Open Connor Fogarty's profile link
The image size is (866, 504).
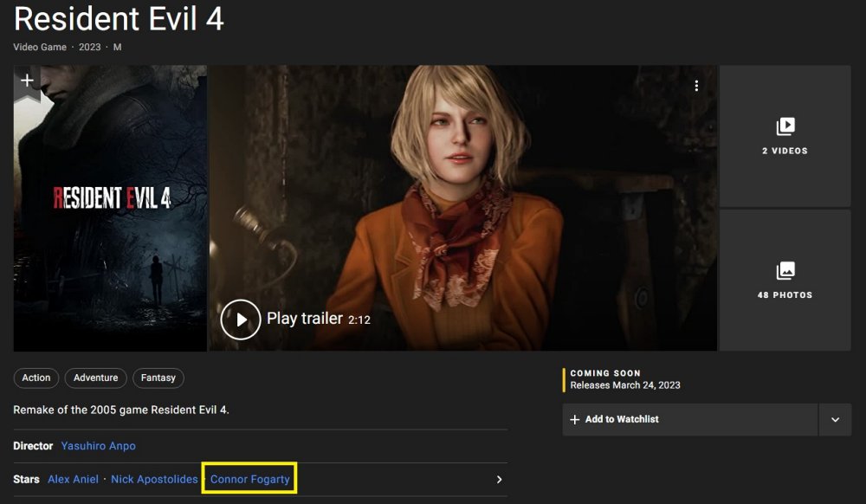coord(249,479)
